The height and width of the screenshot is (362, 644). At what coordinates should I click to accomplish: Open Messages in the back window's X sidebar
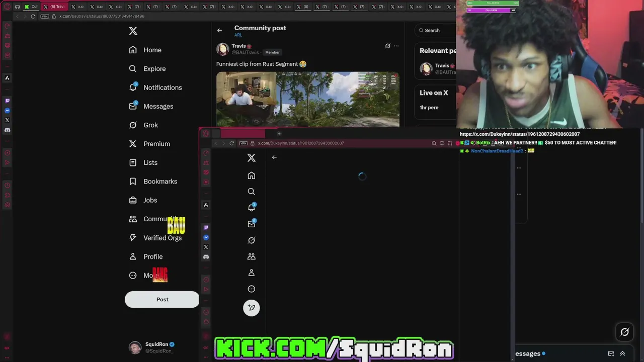coord(151,106)
